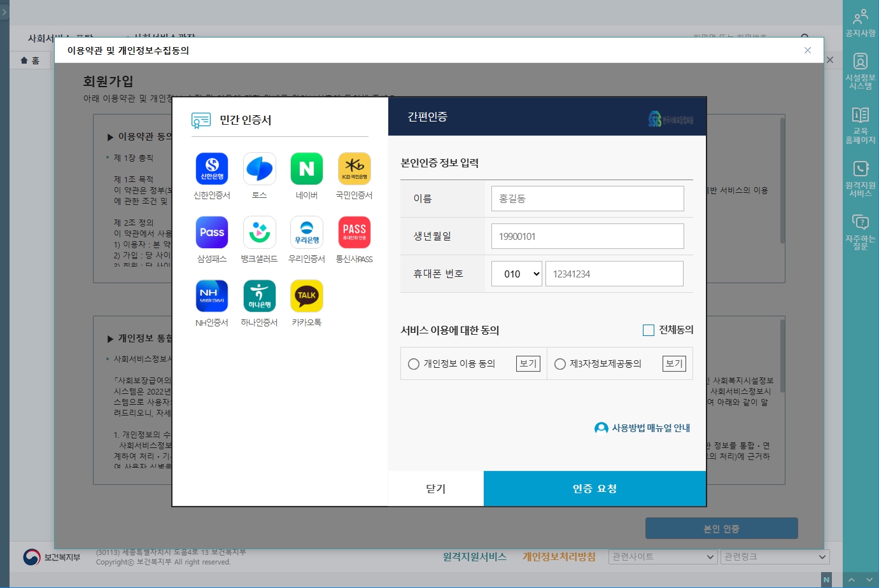Click the 본인 인증 button
Screen dimensions: 879x588
(721, 529)
